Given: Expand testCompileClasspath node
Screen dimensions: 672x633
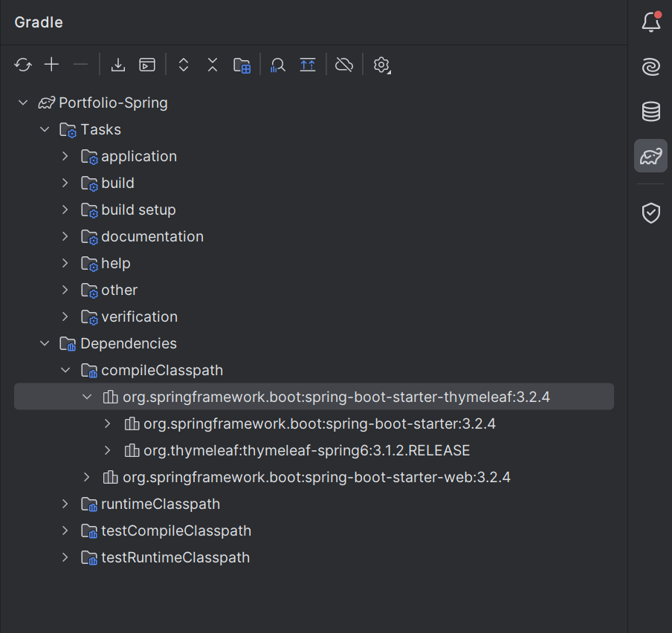Looking at the screenshot, I should (x=65, y=530).
